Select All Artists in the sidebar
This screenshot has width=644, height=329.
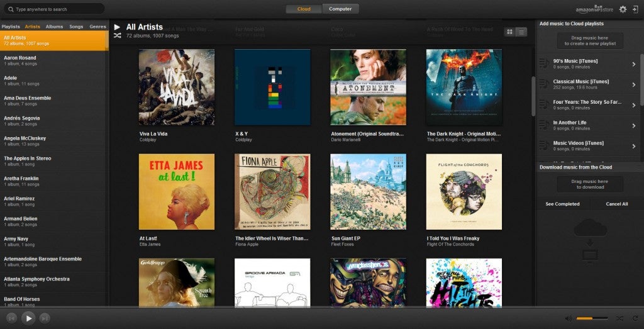[x=53, y=41]
